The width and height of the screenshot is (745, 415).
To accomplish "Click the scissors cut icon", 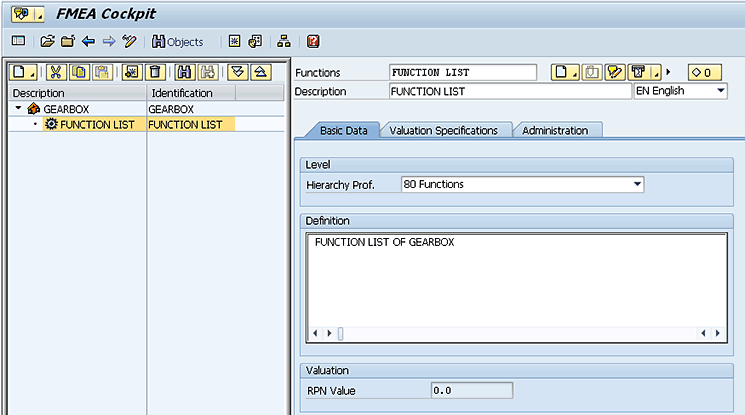I will [55, 72].
